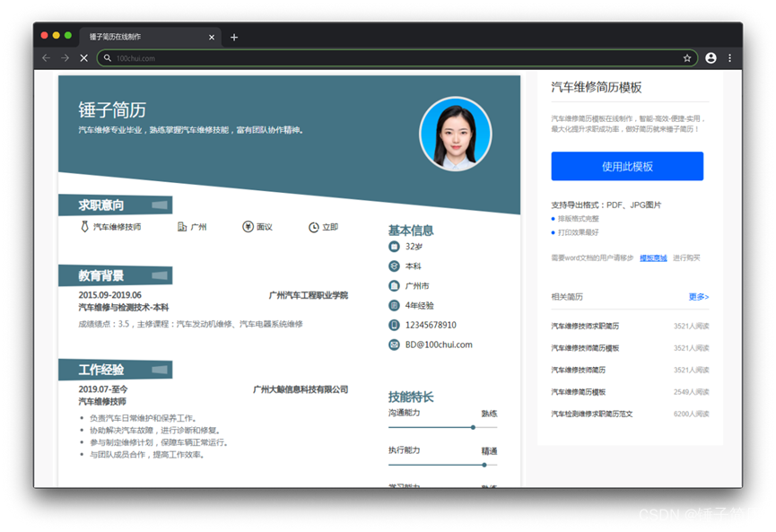Click the 支持导出格式：PDF、JPG图片 line

tap(606, 205)
